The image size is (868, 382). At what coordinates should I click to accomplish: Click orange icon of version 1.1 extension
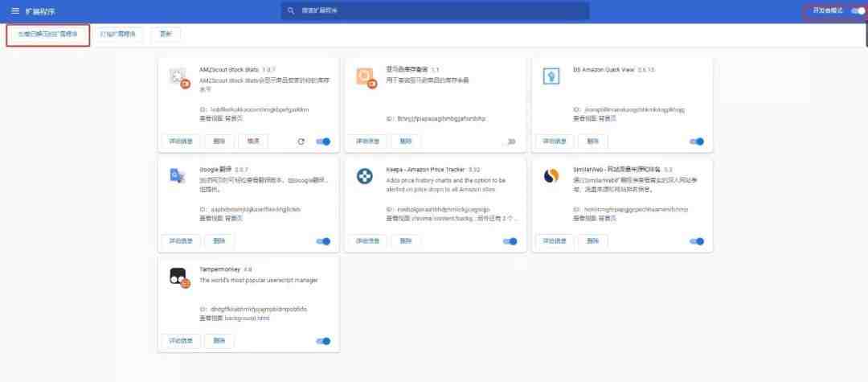coord(366,77)
